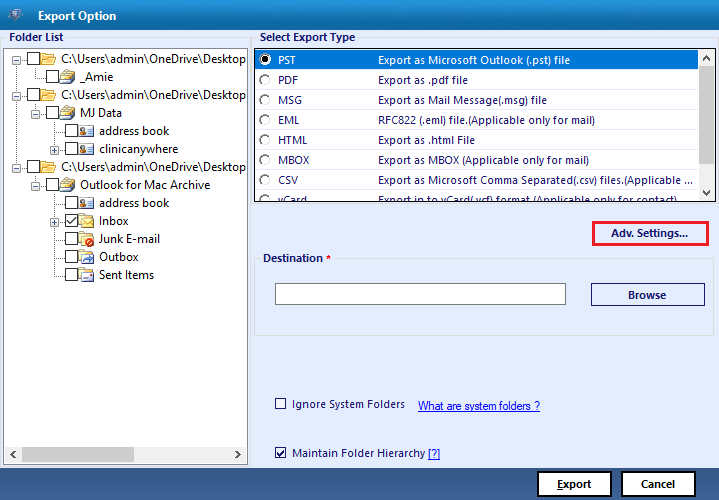Image resolution: width=719 pixels, height=500 pixels.
Task: Click open folder icon of root above Outlook for Mac Archive
Action: (x=48, y=167)
